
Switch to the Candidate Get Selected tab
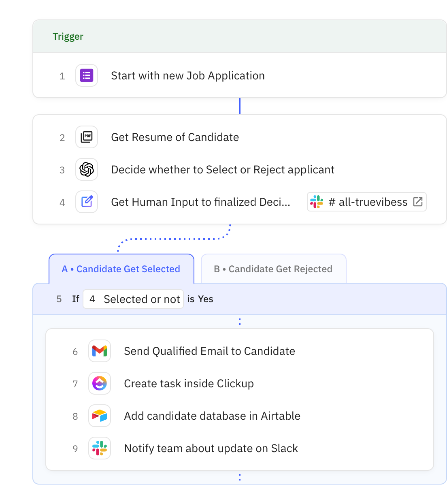121,269
